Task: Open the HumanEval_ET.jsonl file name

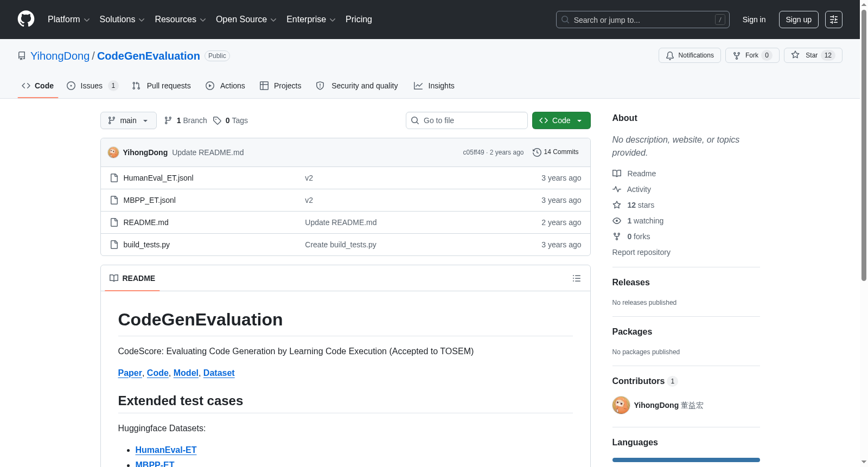Action: tap(158, 178)
